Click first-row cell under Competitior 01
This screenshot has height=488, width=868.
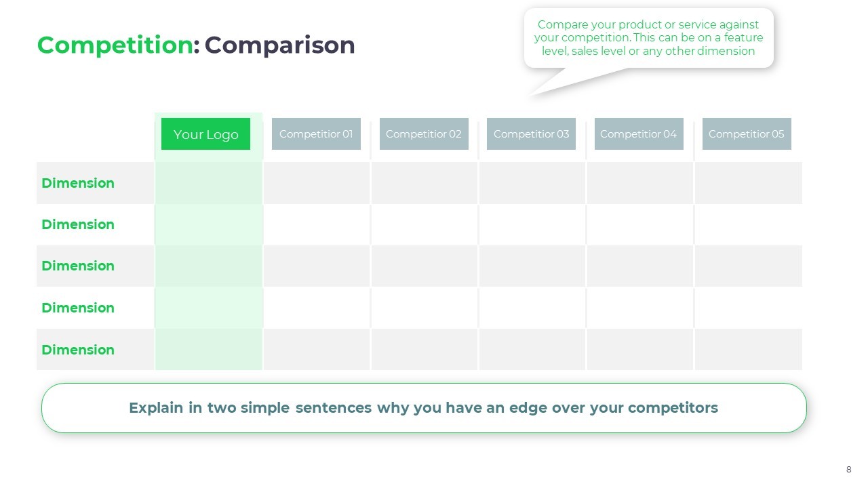point(317,183)
